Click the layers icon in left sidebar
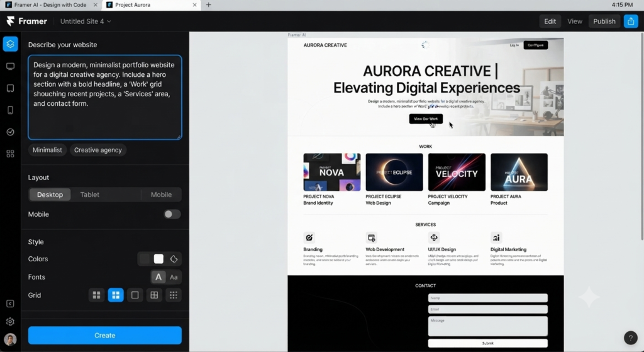The height and width of the screenshot is (352, 644). [x=10, y=44]
